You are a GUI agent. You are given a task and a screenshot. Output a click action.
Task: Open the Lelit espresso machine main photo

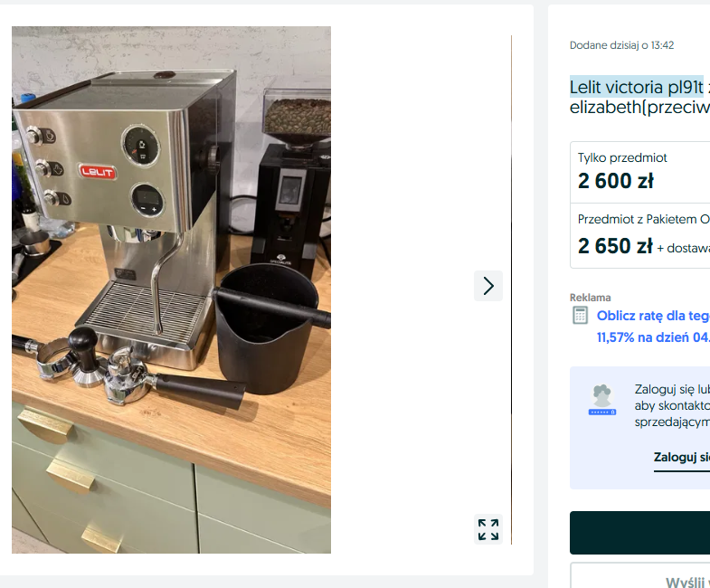171,289
